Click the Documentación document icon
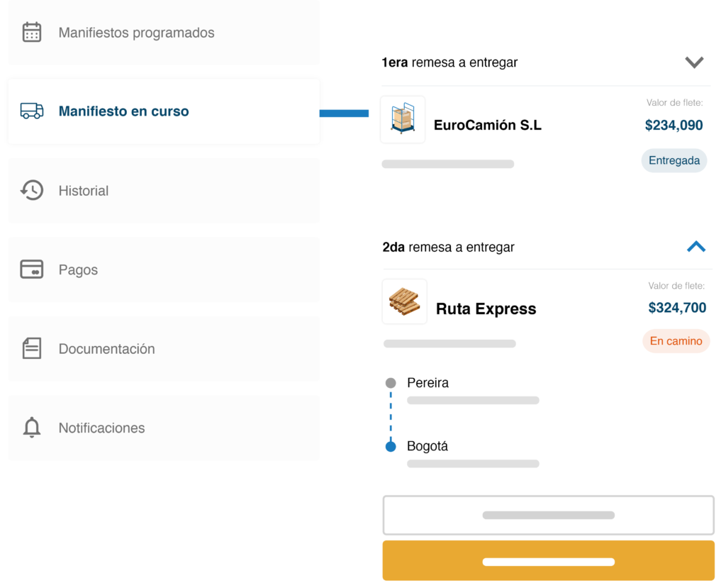This screenshot has width=726, height=588. tap(32, 348)
